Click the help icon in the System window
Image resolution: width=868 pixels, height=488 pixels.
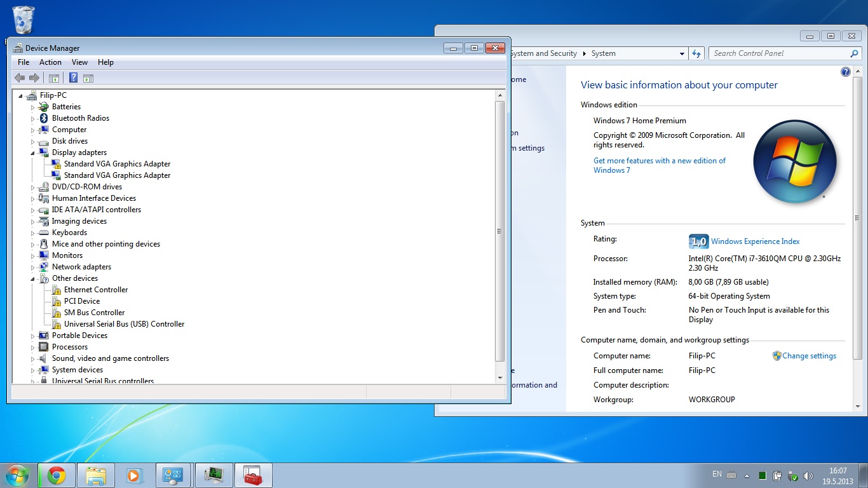[846, 72]
